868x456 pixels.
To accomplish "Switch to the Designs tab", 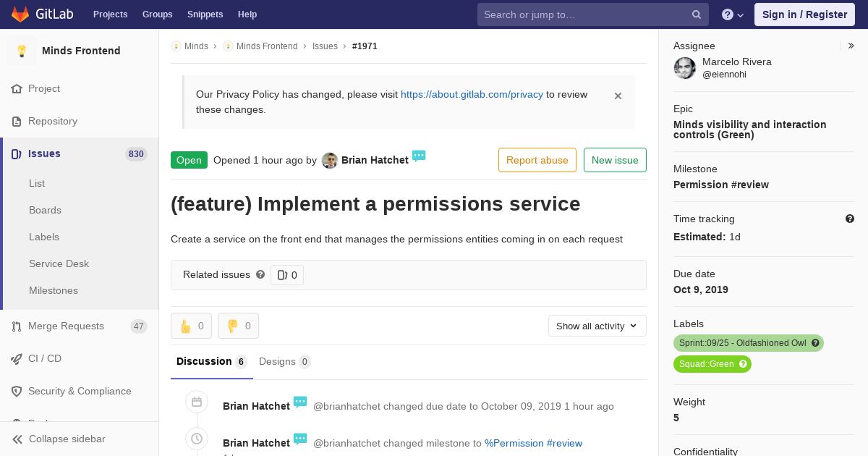I will tap(285, 361).
